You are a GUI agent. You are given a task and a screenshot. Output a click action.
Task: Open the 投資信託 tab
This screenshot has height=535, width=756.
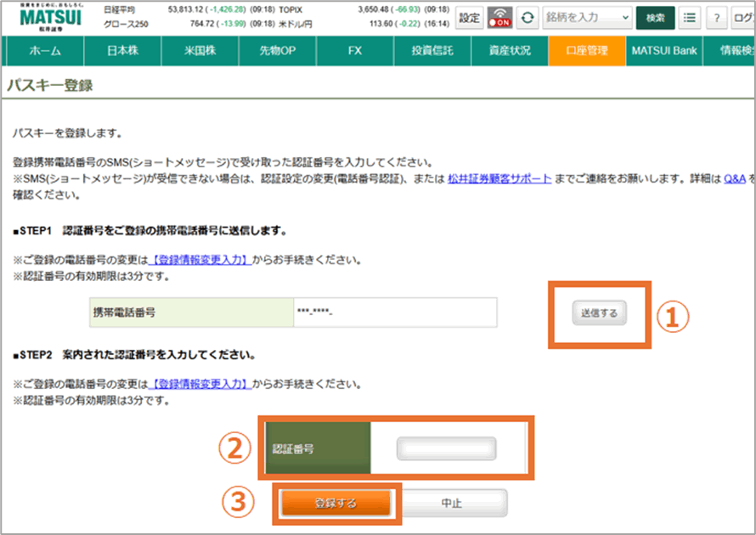click(x=432, y=51)
